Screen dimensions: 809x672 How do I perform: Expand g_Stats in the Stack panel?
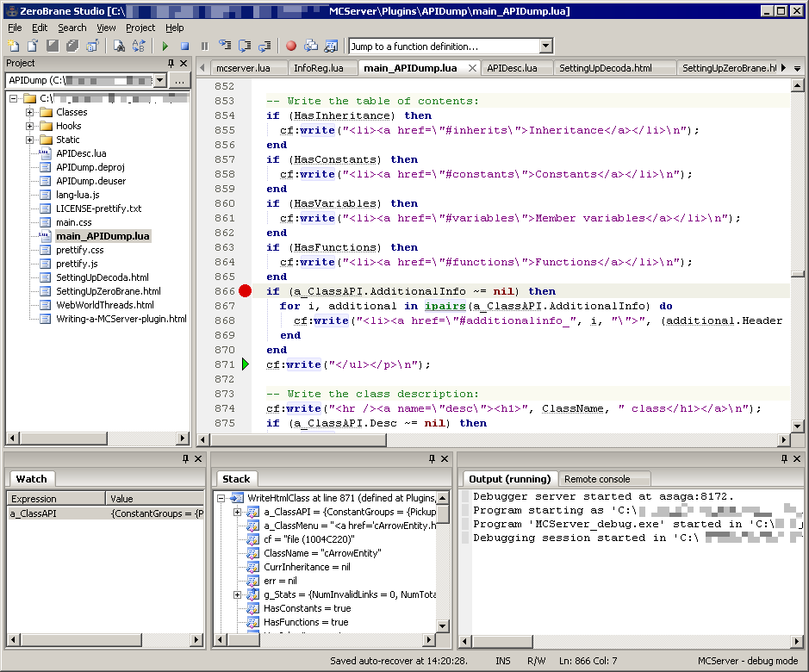(237, 594)
